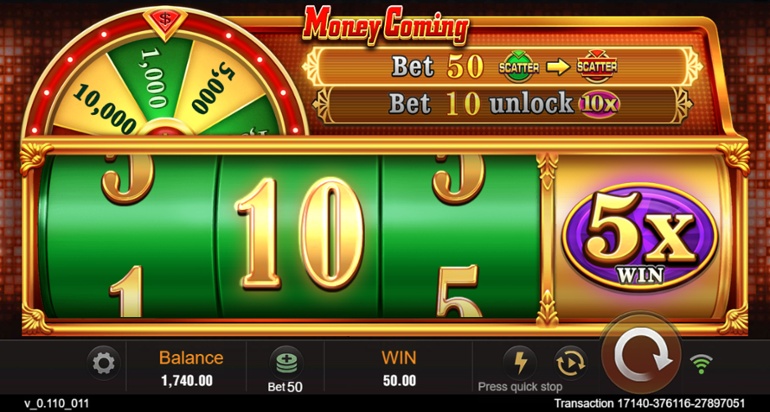This screenshot has width=770, height=412.
Task: Click the Bet 10 unlock banner
Action: pos(502,104)
